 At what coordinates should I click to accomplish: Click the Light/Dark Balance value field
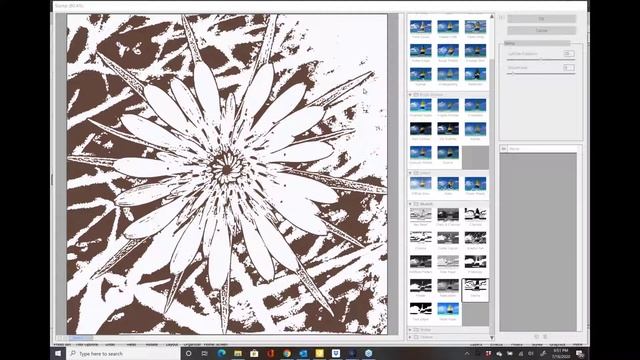click(569, 54)
